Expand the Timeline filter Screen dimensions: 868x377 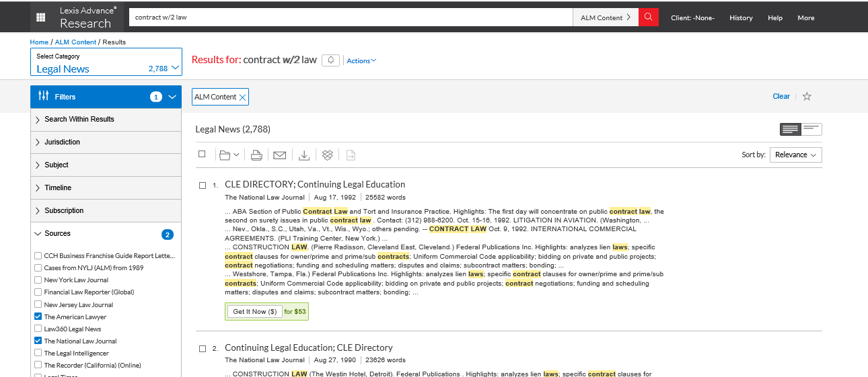pos(106,188)
